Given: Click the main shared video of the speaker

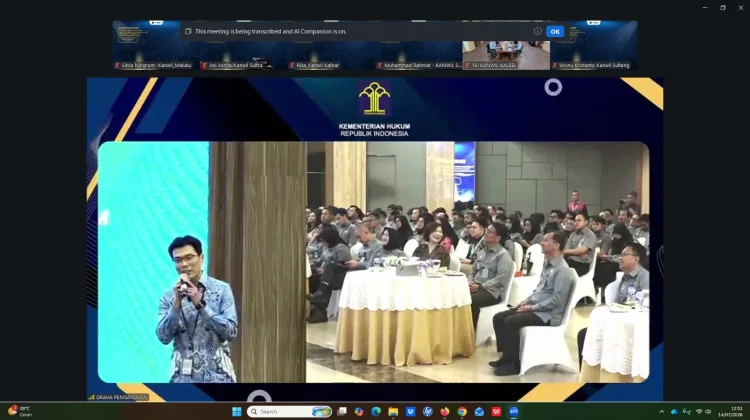Looking at the screenshot, I should click(x=375, y=239).
